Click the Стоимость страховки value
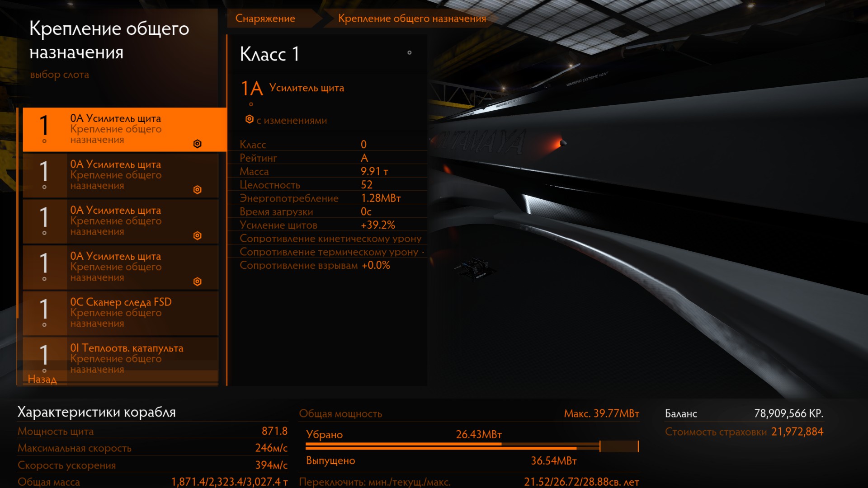 click(797, 432)
